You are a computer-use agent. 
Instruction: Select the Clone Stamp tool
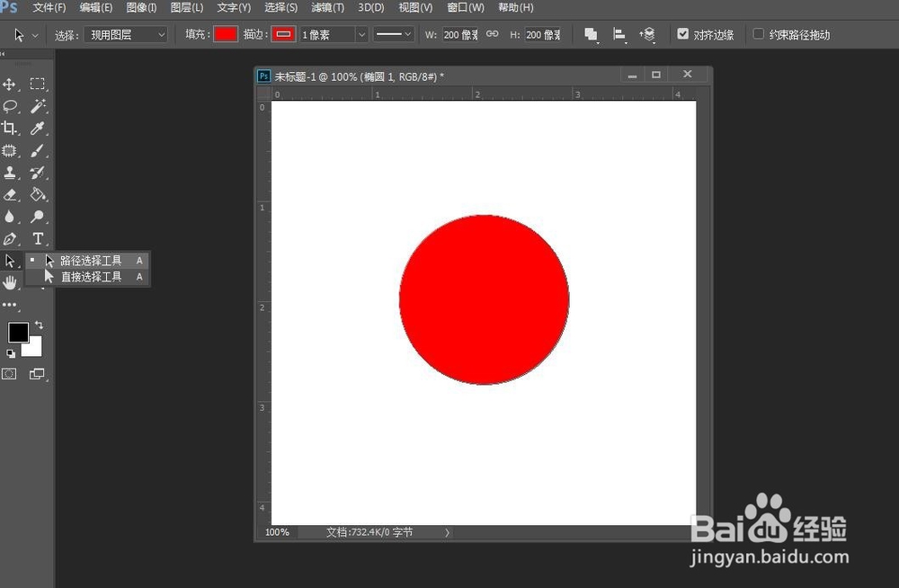(9, 172)
